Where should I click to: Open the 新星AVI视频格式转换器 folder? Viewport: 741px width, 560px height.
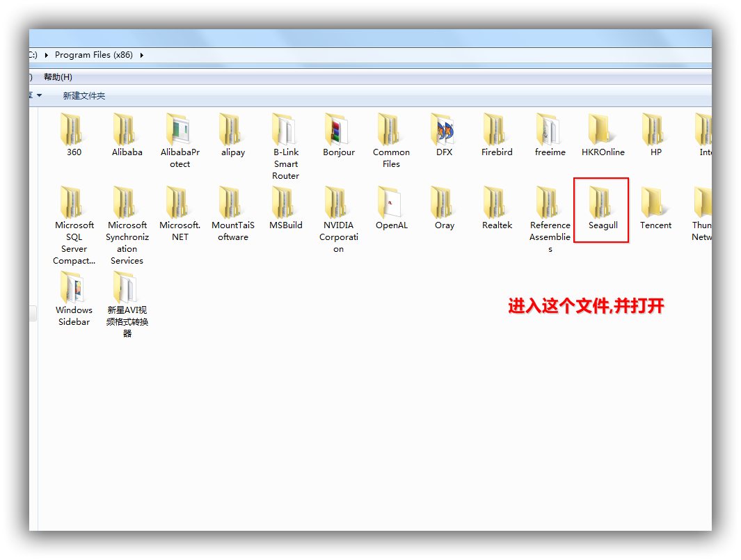click(x=127, y=288)
